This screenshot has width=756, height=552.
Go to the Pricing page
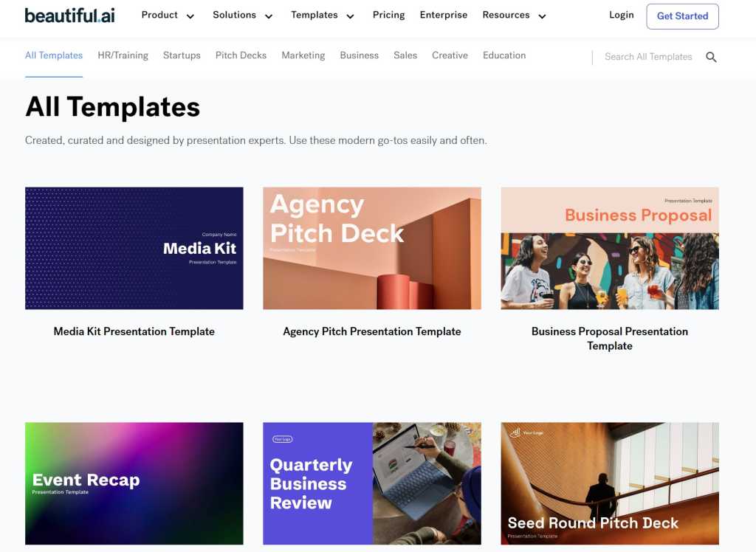[x=388, y=15]
